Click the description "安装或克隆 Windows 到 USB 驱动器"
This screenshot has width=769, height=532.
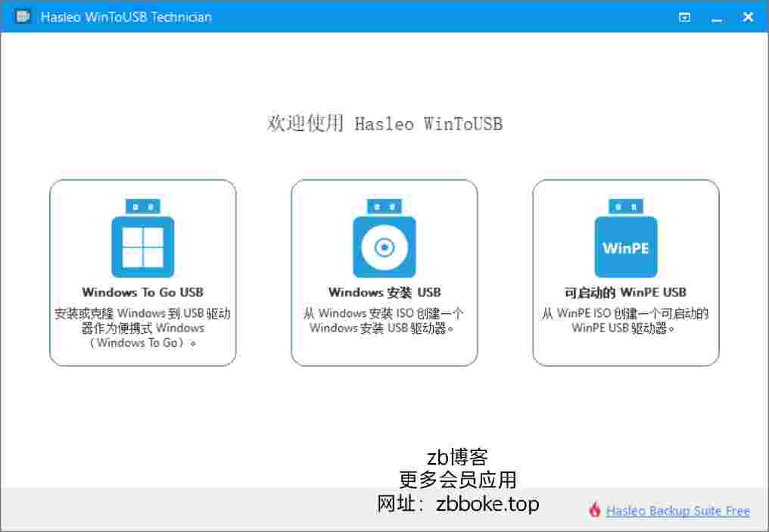(x=143, y=328)
